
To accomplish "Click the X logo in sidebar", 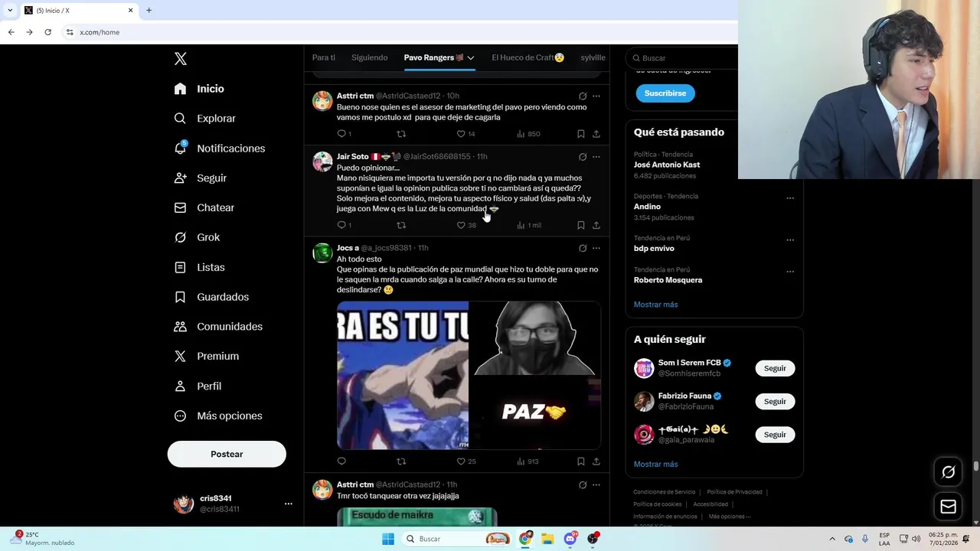I will pos(180,59).
